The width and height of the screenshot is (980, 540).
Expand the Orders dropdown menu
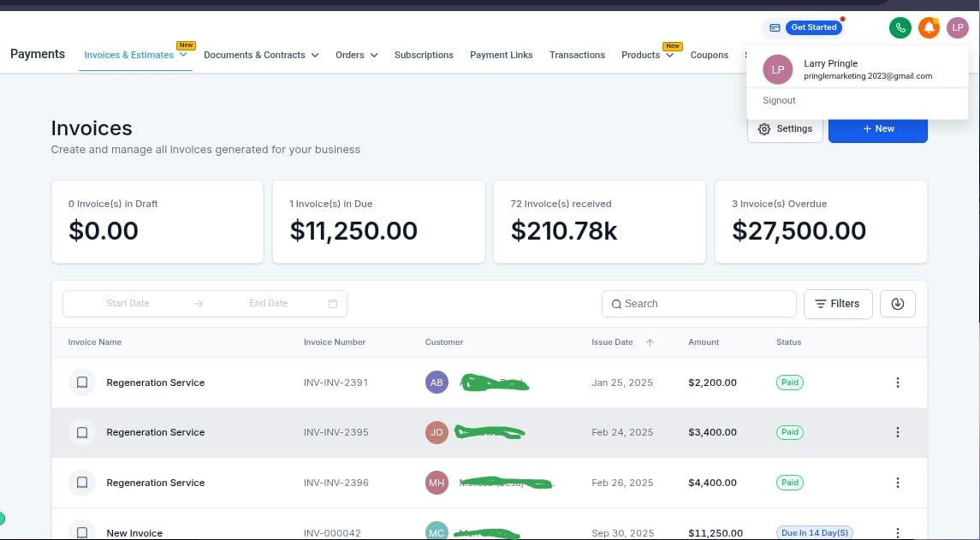pos(374,55)
